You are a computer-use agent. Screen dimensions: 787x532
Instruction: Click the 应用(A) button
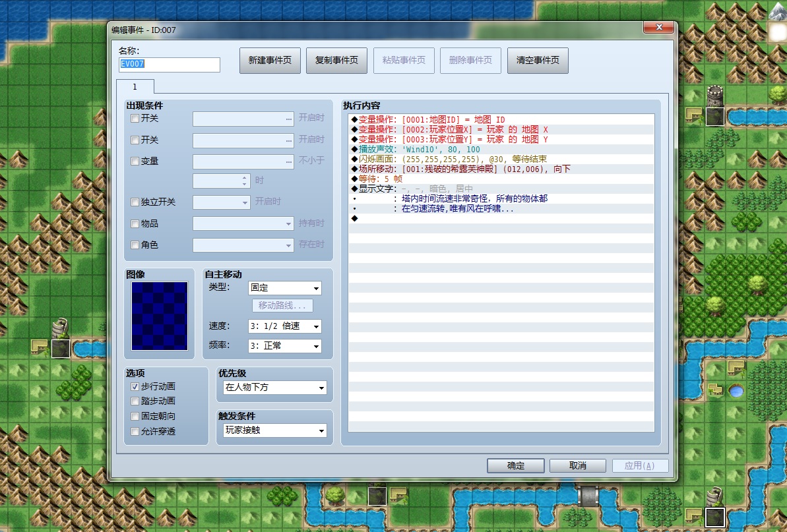pos(640,466)
